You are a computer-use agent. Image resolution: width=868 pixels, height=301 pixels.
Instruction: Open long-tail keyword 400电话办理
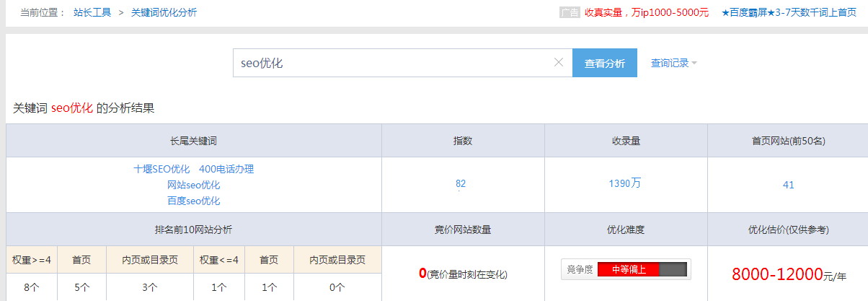[226, 169]
